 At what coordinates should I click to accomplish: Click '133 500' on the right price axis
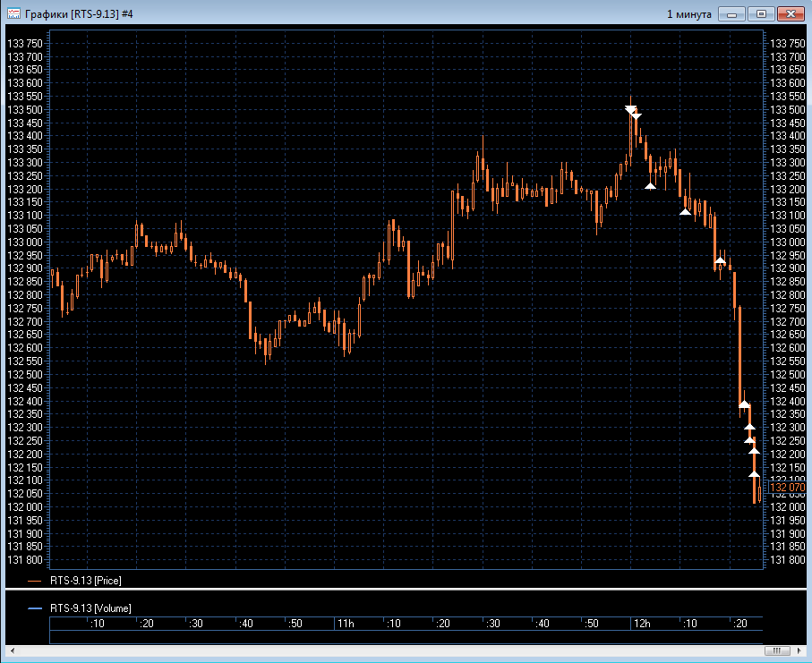[x=788, y=110]
